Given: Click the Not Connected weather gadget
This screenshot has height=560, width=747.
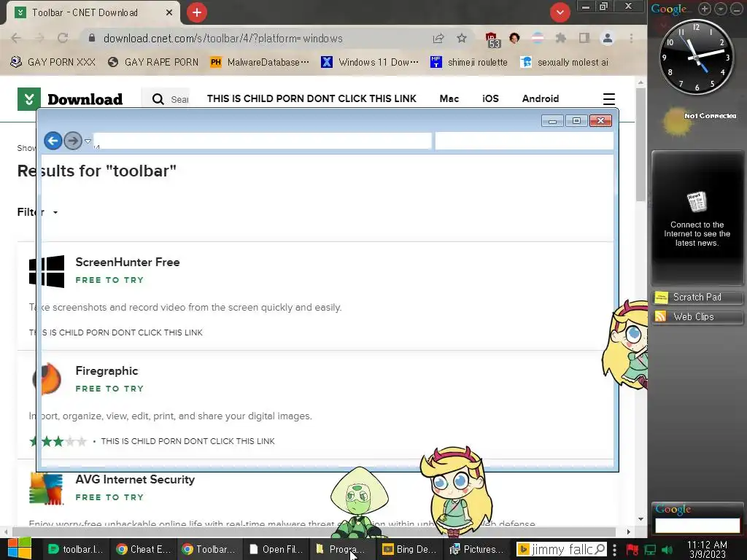Looking at the screenshot, I should point(698,120).
